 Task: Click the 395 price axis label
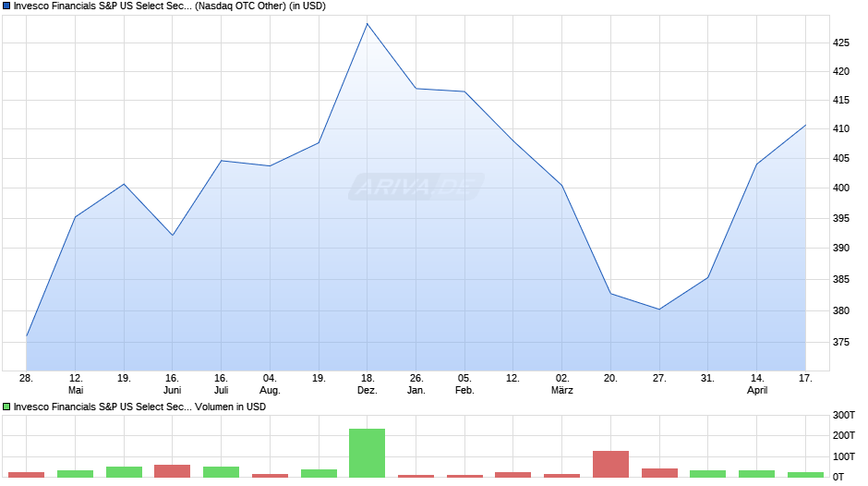841,218
